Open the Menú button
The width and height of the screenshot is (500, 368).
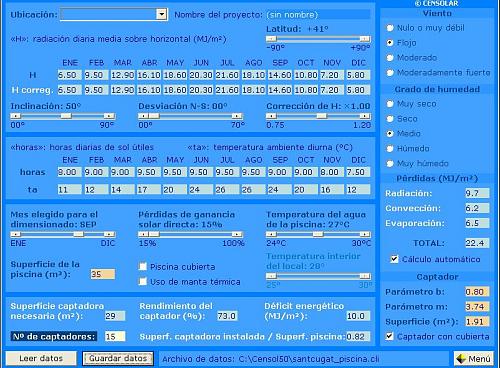pyautogui.click(x=474, y=359)
